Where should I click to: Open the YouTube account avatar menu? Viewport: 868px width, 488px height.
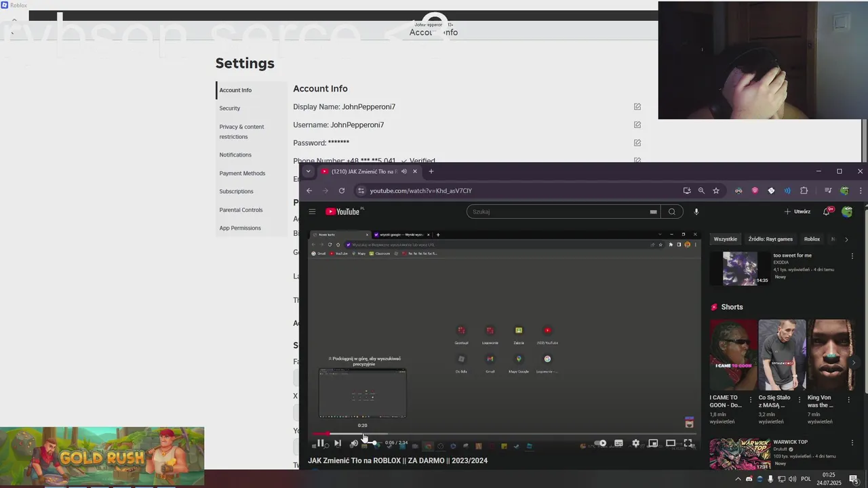point(847,211)
